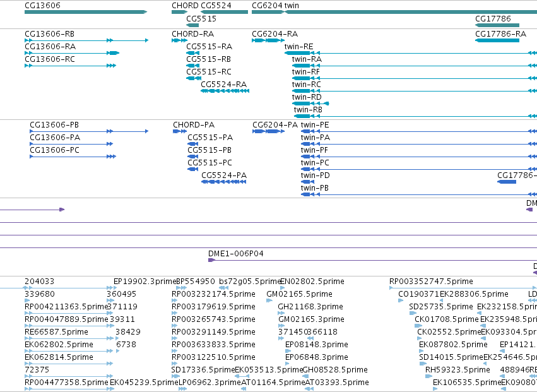Click the CG17786 gene label

493,19
